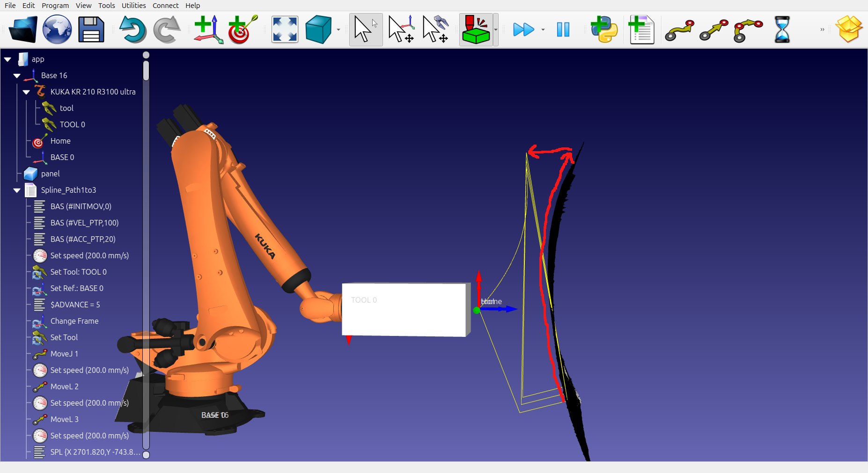Collapse the Spline_Path1to3 program tree

[x=17, y=190]
